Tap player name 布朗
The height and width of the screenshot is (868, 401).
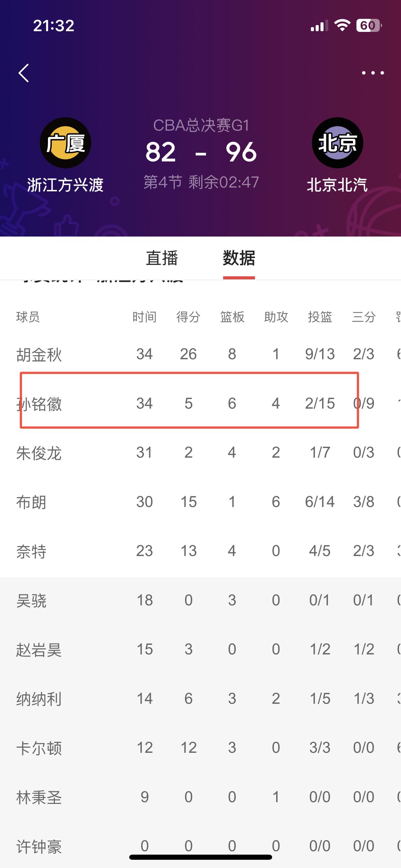point(31,502)
